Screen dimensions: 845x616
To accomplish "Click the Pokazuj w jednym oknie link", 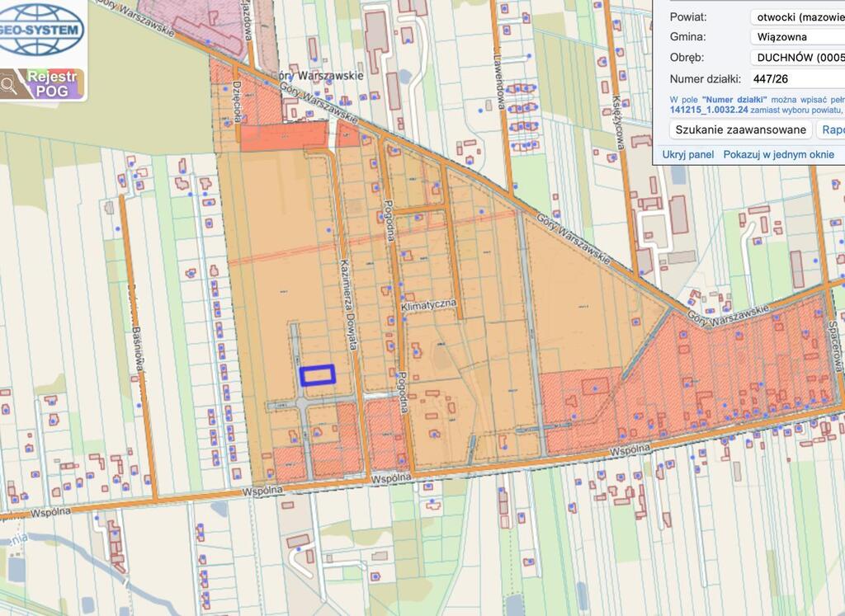I will click(x=778, y=154).
